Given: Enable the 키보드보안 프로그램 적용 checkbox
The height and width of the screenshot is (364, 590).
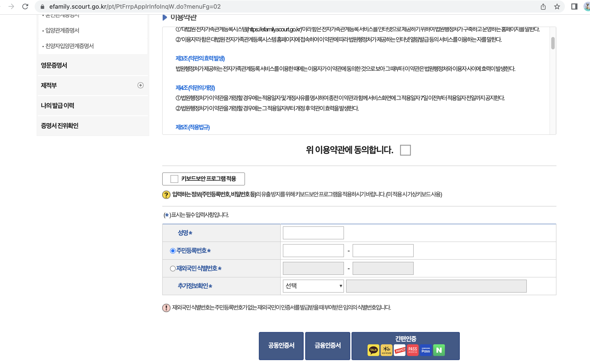Looking at the screenshot, I should [174, 179].
